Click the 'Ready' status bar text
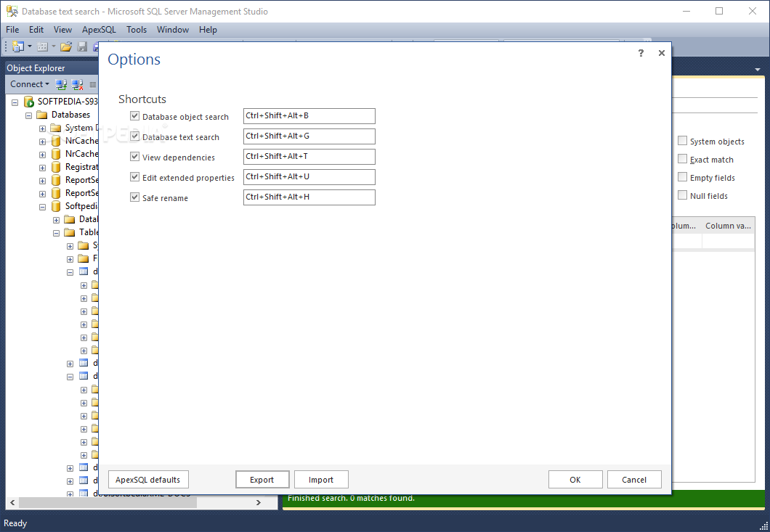Viewport: 770px width, 532px height. coord(15,523)
